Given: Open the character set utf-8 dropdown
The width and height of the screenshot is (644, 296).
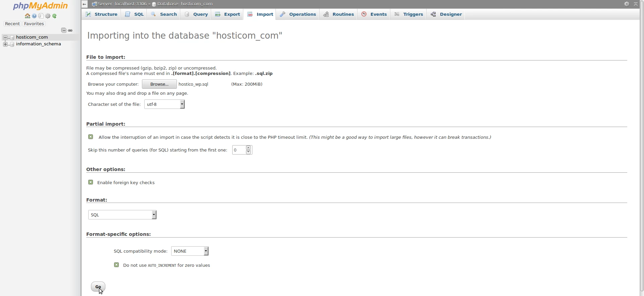Looking at the screenshot, I should 164,104.
